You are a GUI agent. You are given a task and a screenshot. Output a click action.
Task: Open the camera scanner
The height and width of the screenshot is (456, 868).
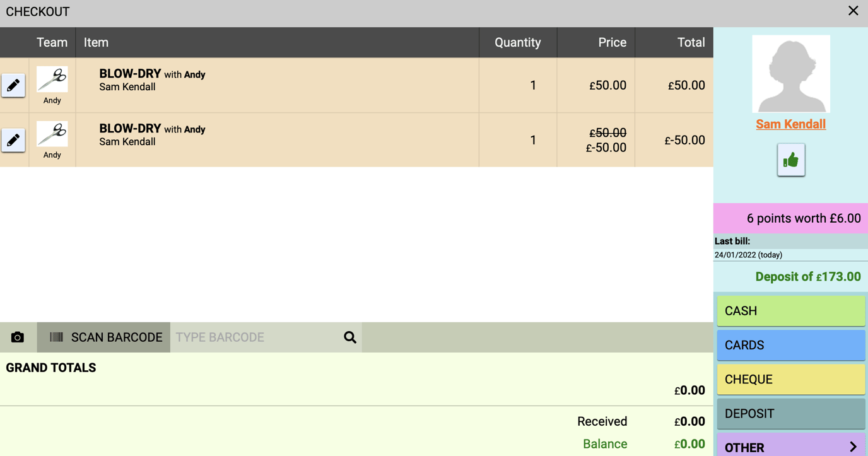pyautogui.click(x=17, y=337)
